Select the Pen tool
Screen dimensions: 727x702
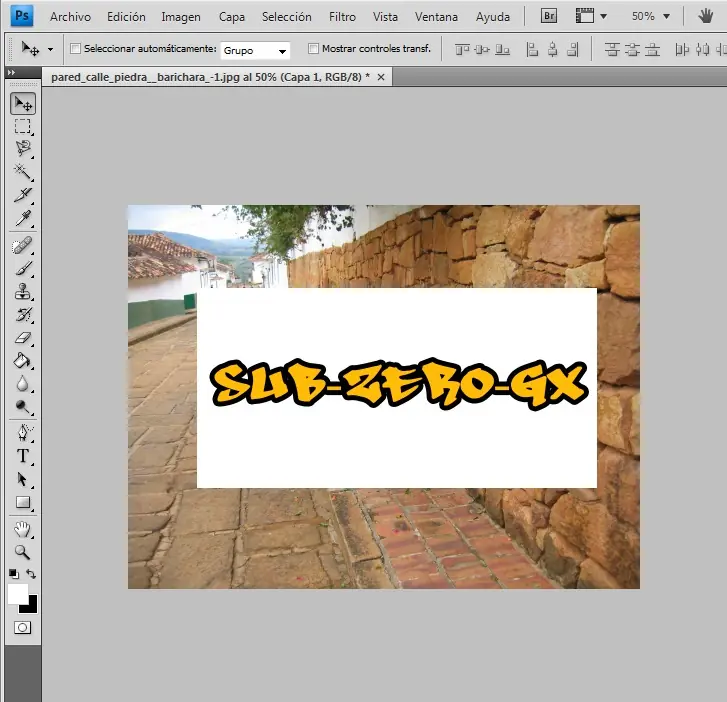(x=23, y=433)
